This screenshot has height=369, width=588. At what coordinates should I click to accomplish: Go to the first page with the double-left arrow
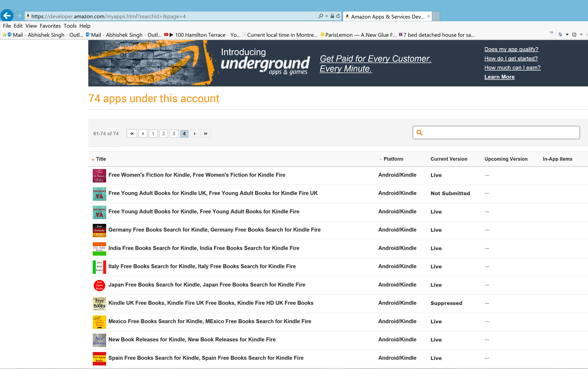click(x=132, y=134)
